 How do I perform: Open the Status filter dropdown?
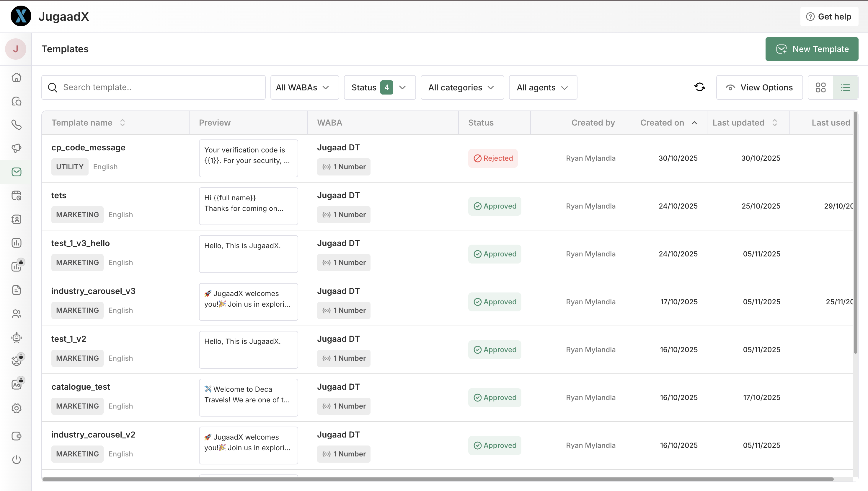(x=379, y=87)
